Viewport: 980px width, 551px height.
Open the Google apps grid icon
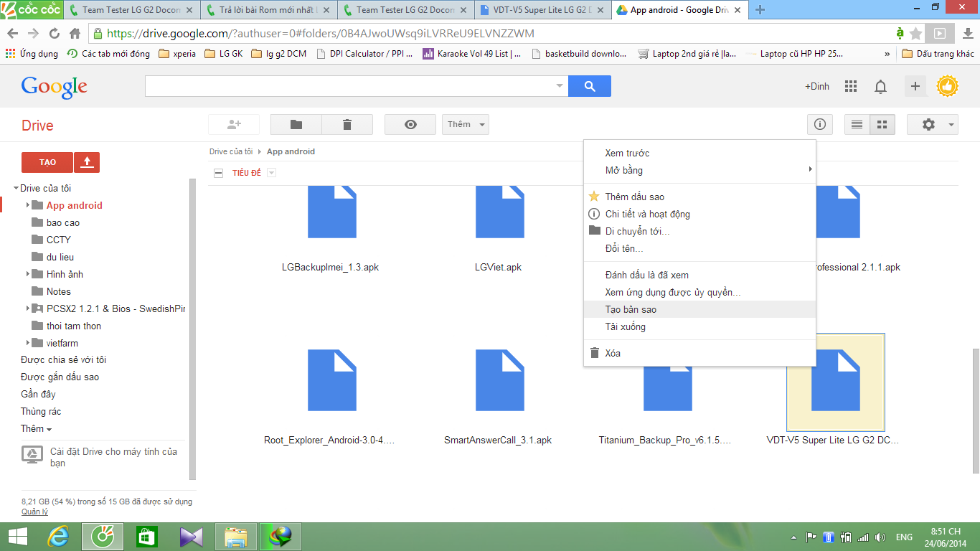click(x=851, y=86)
